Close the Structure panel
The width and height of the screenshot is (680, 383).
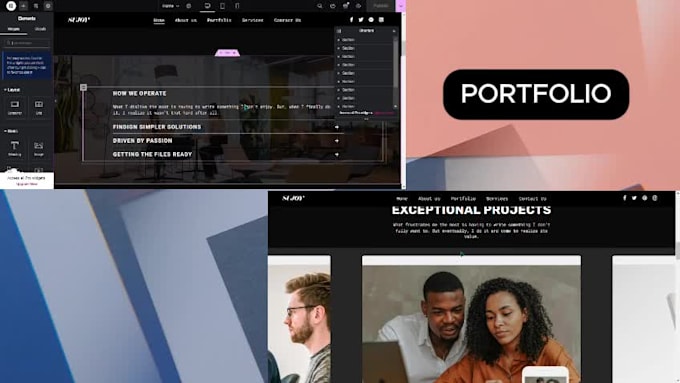[394, 31]
